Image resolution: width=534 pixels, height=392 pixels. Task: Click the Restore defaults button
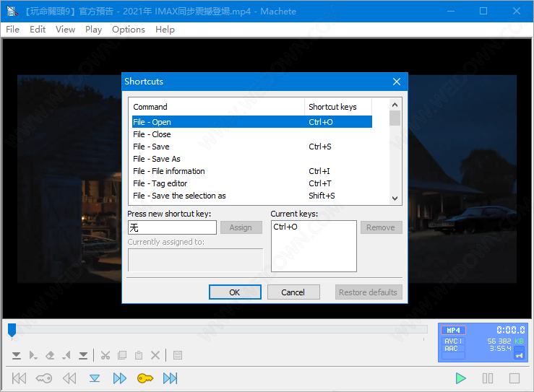click(x=368, y=292)
